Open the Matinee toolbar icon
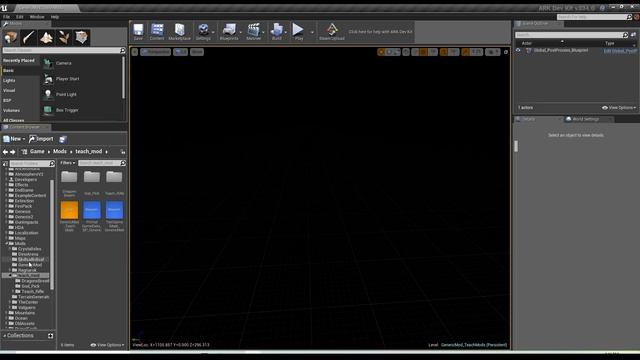The height and width of the screenshot is (360, 640). [253, 31]
